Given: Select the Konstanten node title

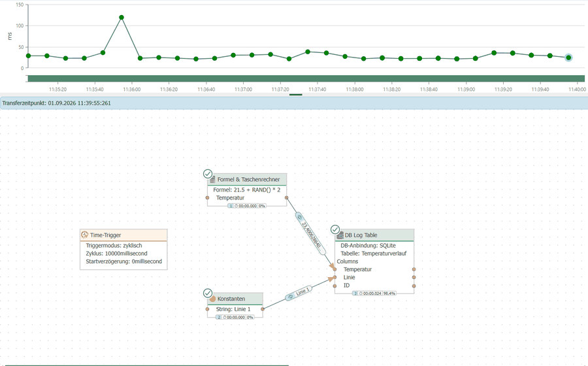Looking at the screenshot, I should tap(231, 299).
